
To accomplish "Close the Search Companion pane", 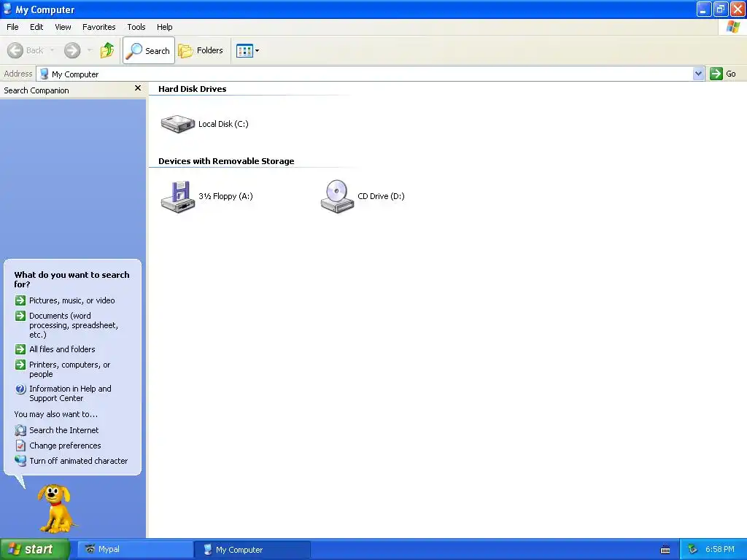I will click(138, 88).
